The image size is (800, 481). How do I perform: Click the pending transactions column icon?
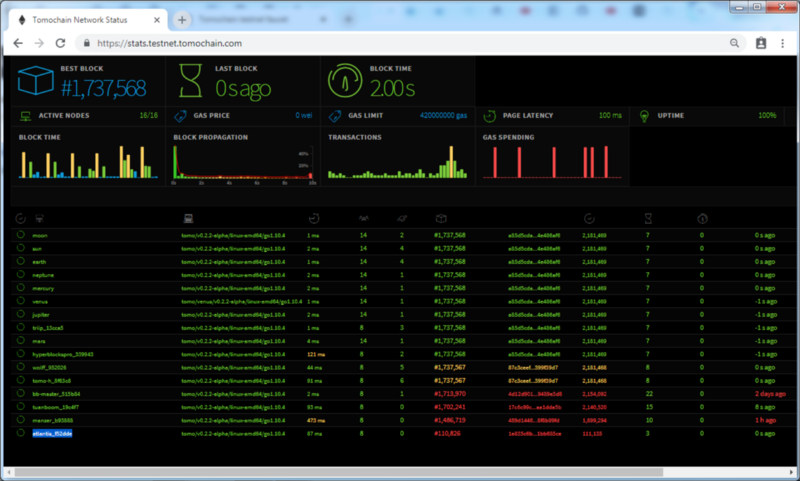point(401,218)
